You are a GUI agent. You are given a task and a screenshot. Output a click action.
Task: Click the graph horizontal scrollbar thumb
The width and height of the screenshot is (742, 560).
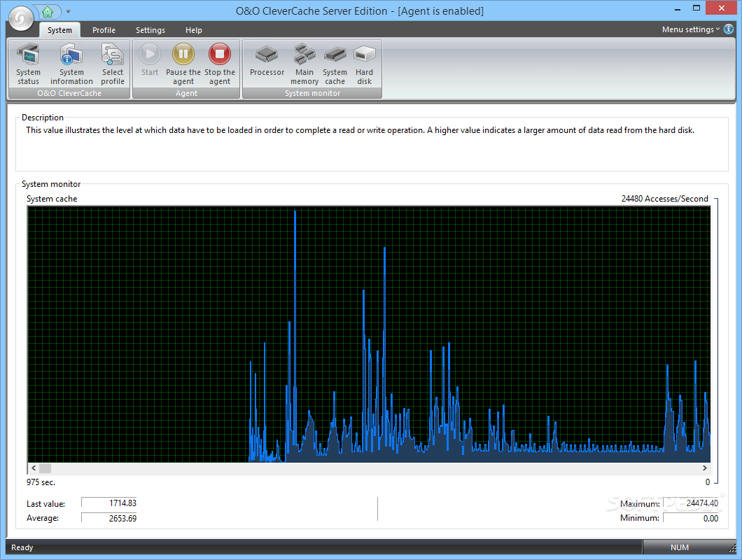45,468
